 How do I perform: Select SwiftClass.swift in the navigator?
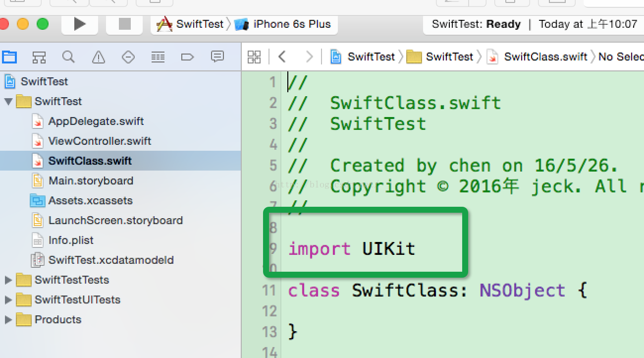click(x=120, y=161)
